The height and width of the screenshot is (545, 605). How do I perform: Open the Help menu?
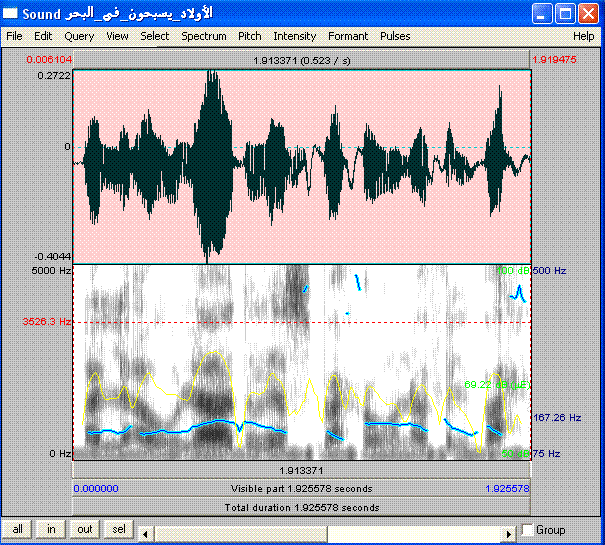pyautogui.click(x=583, y=36)
